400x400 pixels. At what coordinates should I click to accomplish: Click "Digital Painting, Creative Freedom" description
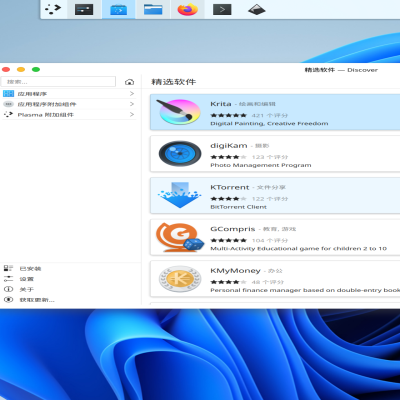coord(269,124)
